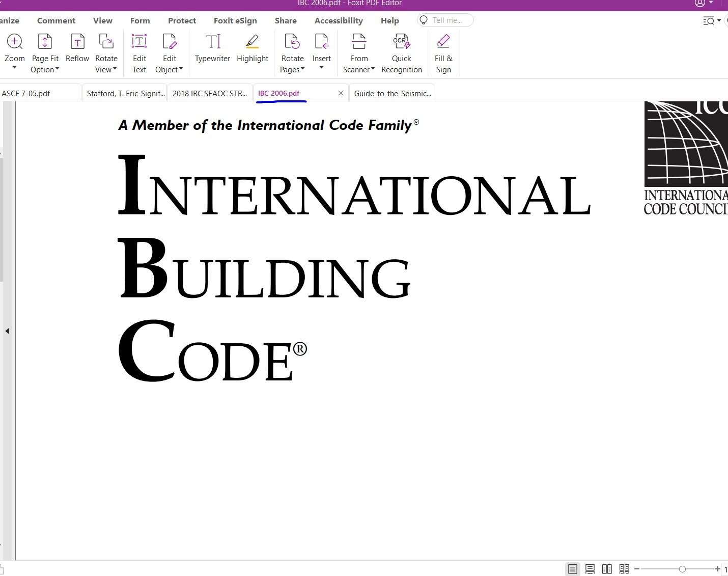
Task: Switch to Stafford, T. Eric document tab
Action: pyautogui.click(x=125, y=93)
